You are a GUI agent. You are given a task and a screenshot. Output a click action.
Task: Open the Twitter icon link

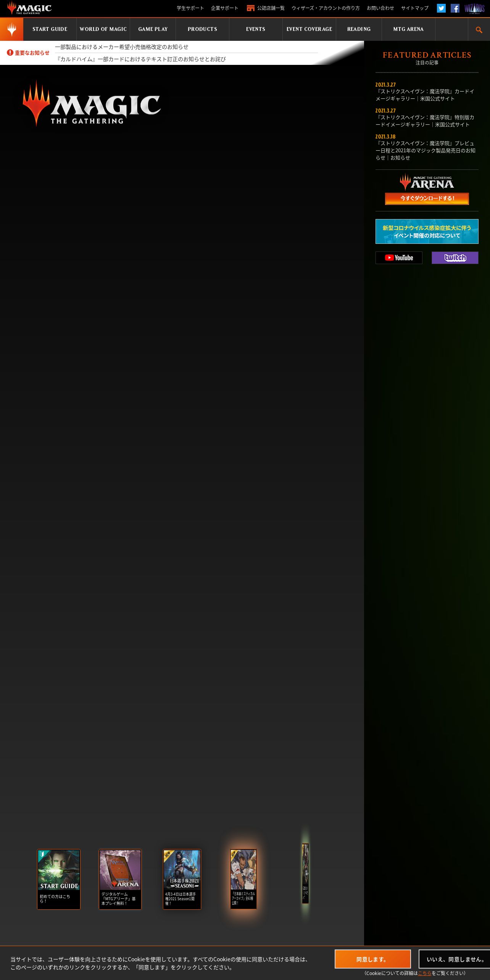pyautogui.click(x=441, y=8)
